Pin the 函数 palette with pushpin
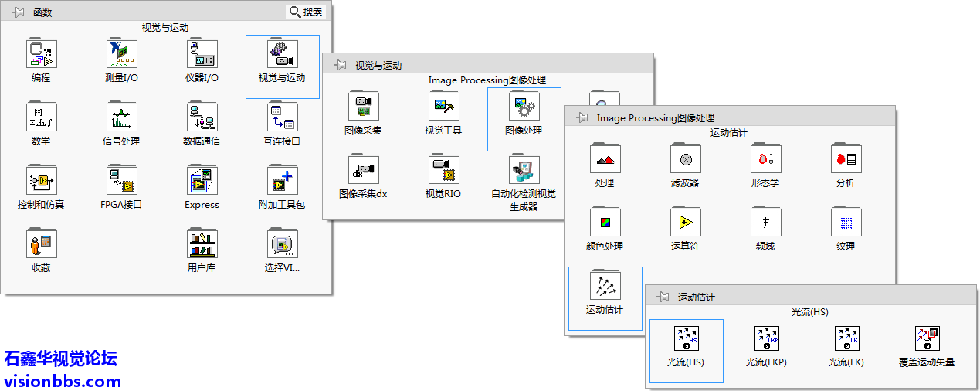The image size is (980, 391). [19, 12]
